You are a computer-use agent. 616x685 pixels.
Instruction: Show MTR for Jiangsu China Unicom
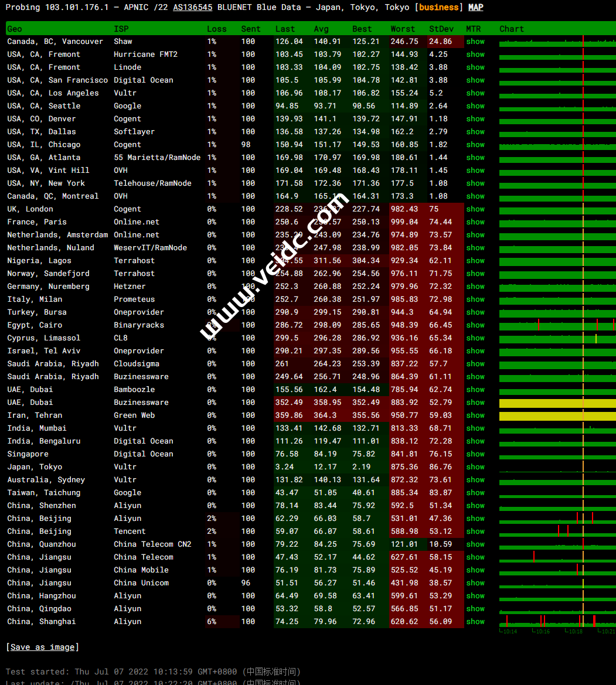475,583
